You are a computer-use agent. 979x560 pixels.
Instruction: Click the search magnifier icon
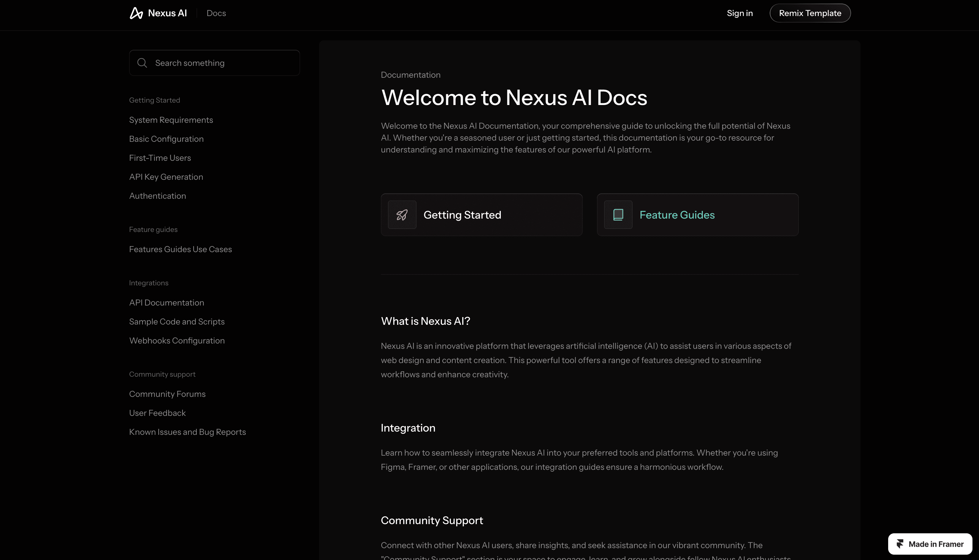142,63
